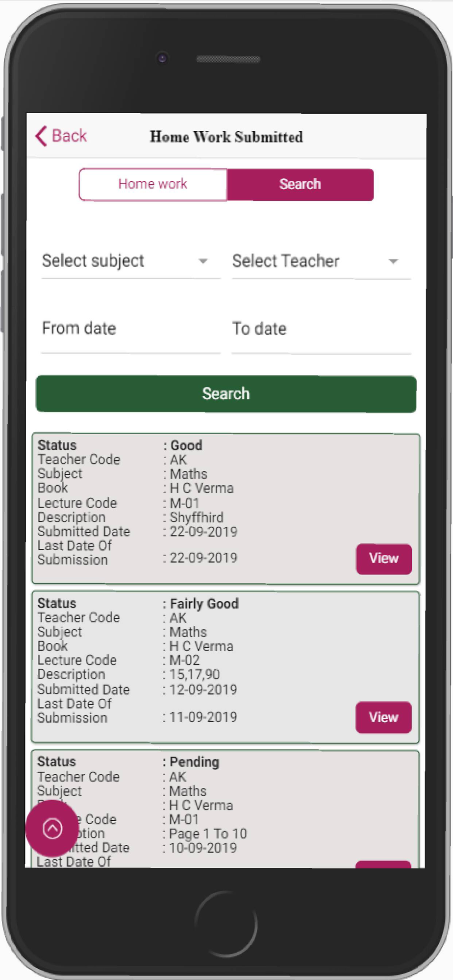Expand the Select subject combo box
This screenshot has height=980, width=453.
131,261
